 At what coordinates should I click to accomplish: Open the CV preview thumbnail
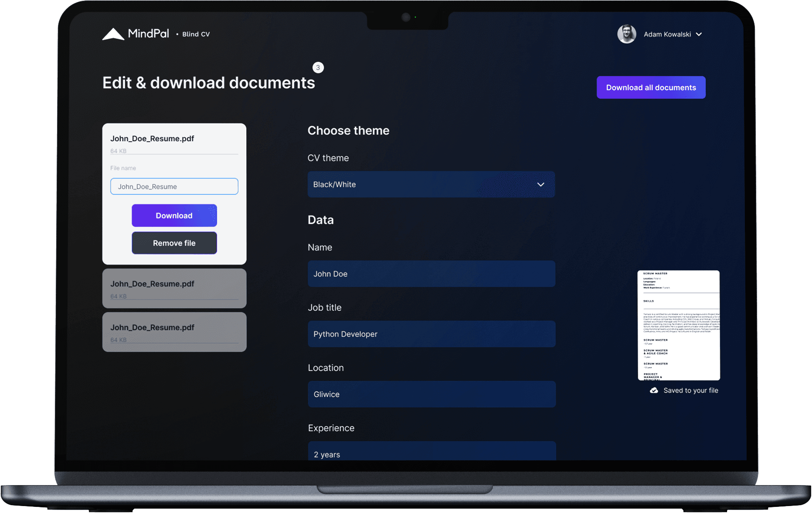pyautogui.click(x=678, y=325)
